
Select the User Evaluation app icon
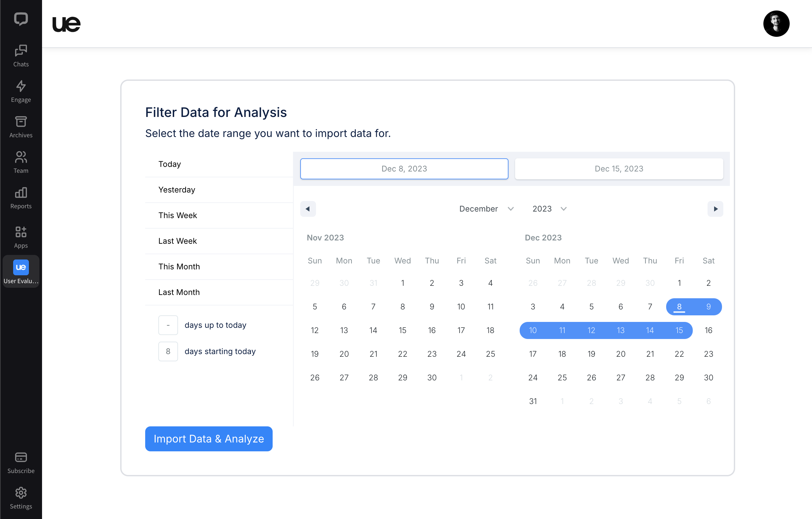[21, 267]
